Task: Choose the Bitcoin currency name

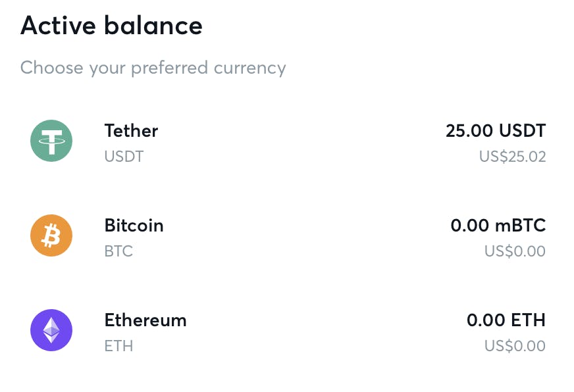Action: [x=134, y=225]
